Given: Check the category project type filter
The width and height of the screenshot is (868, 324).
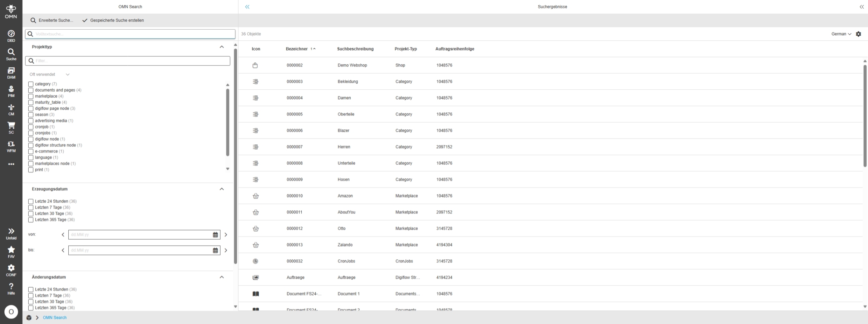Looking at the screenshot, I should tap(31, 84).
